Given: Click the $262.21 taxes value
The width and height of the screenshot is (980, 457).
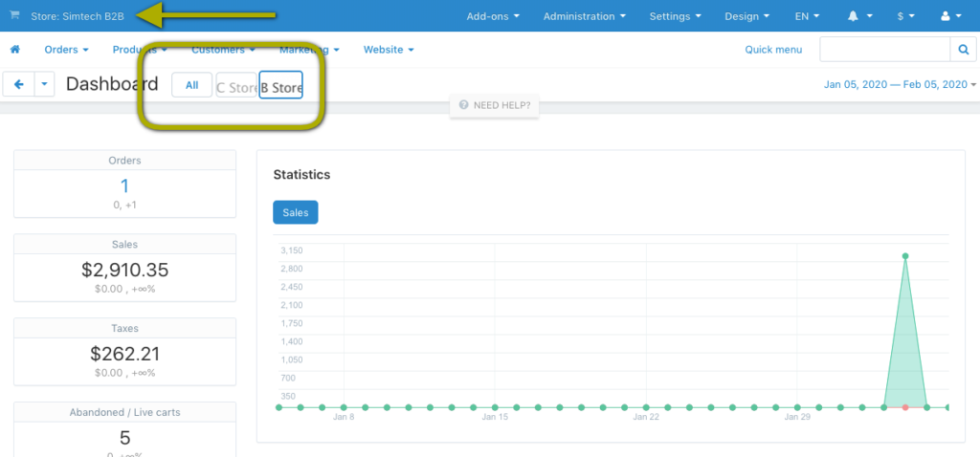Looking at the screenshot, I should coord(125,354).
